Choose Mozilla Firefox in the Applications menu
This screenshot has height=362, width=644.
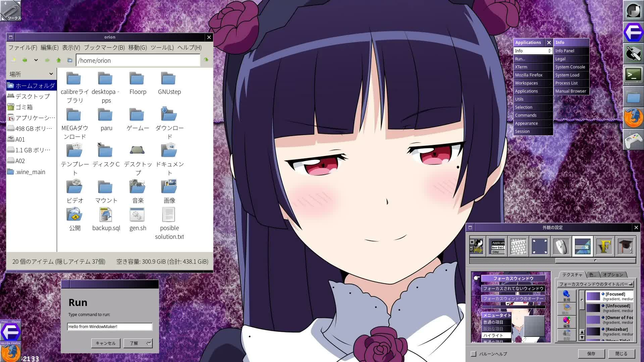click(533, 75)
